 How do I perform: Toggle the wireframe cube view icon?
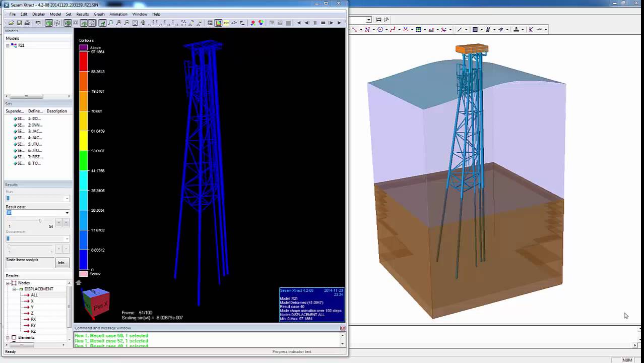pyautogui.click(x=57, y=23)
